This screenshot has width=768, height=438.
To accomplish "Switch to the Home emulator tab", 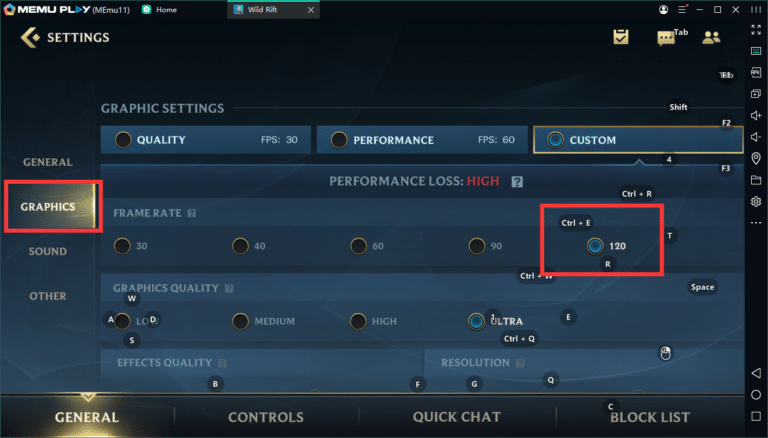I will tap(160, 10).
